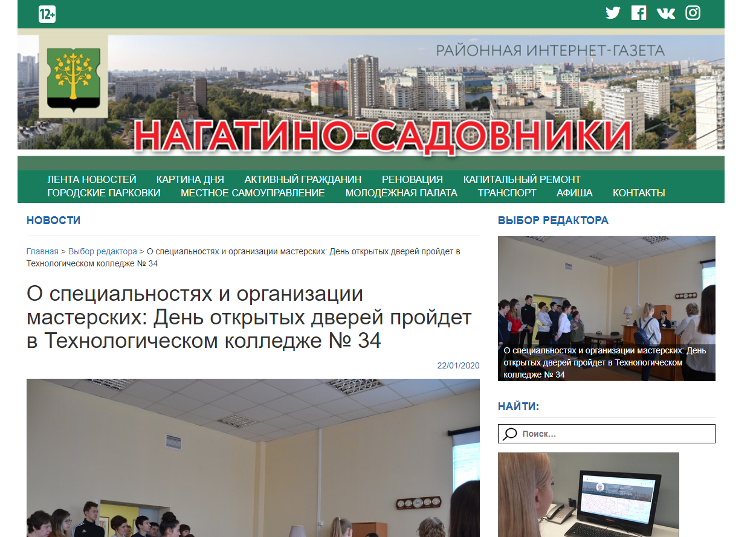Open the Реновация section
This screenshot has width=756, height=537.
(412, 179)
